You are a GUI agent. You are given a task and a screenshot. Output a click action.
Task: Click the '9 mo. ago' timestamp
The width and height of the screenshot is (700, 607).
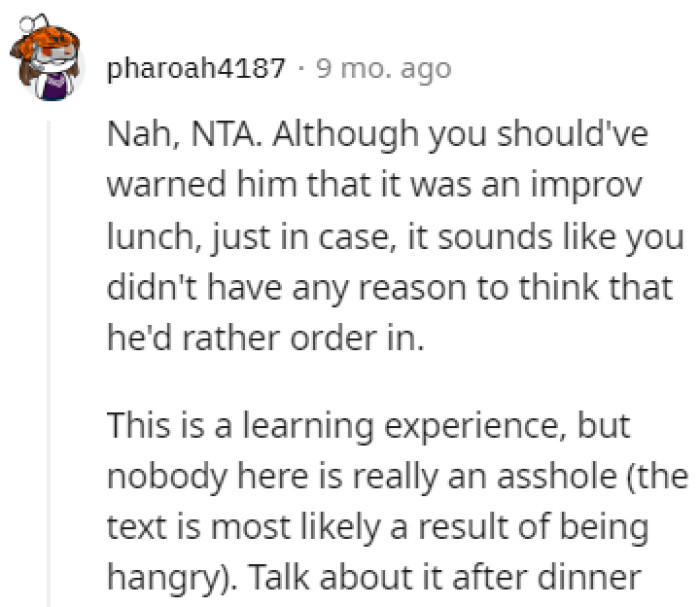coord(384,69)
